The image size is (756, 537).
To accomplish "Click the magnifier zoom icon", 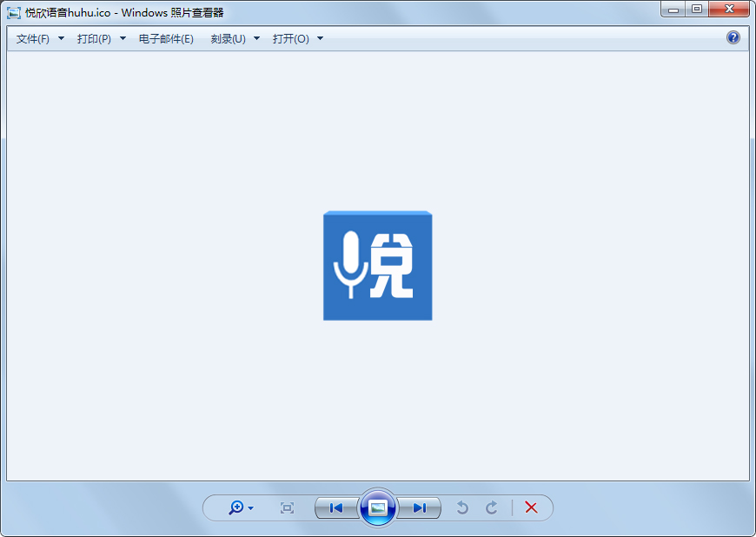I will tap(235, 507).
